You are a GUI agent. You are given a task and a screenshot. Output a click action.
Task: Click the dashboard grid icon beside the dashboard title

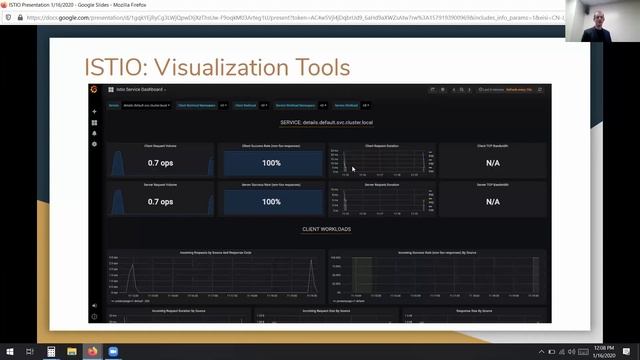click(x=111, y=89)
